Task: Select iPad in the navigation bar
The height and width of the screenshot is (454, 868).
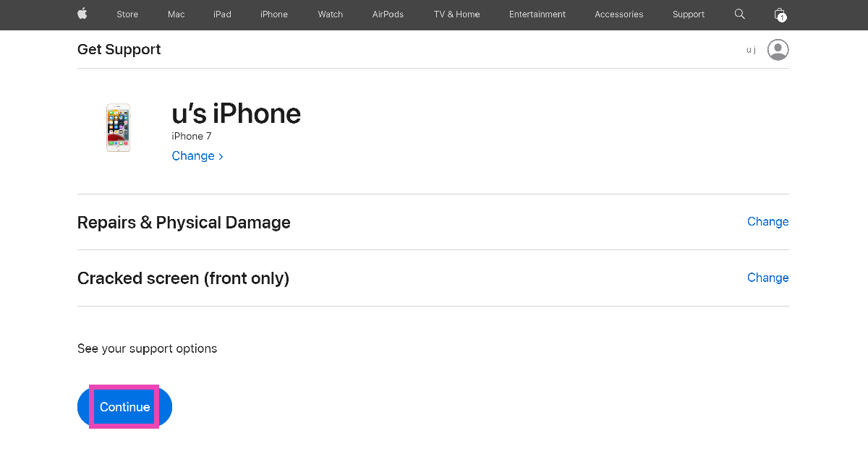Action: pos(222,14)
